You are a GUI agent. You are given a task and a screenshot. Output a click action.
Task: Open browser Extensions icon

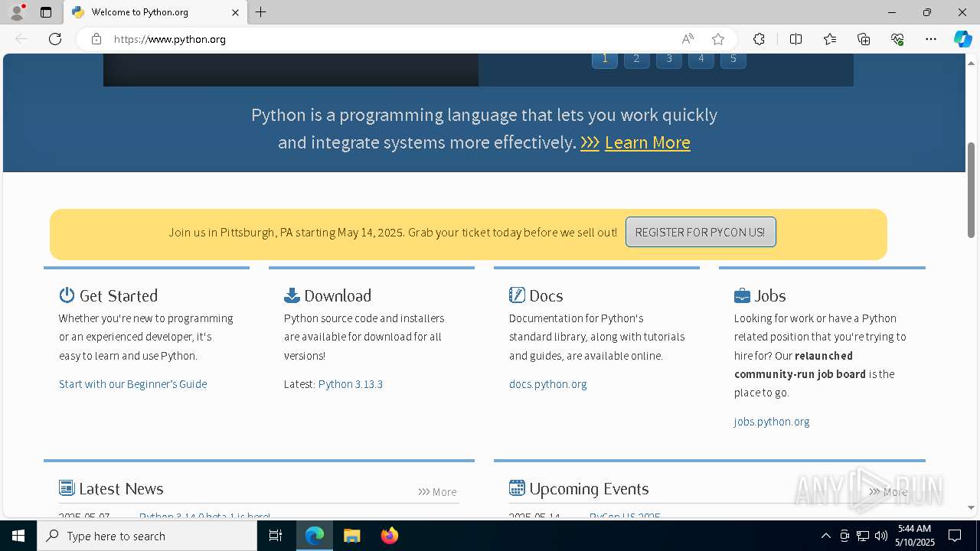[x=759, y=39]
